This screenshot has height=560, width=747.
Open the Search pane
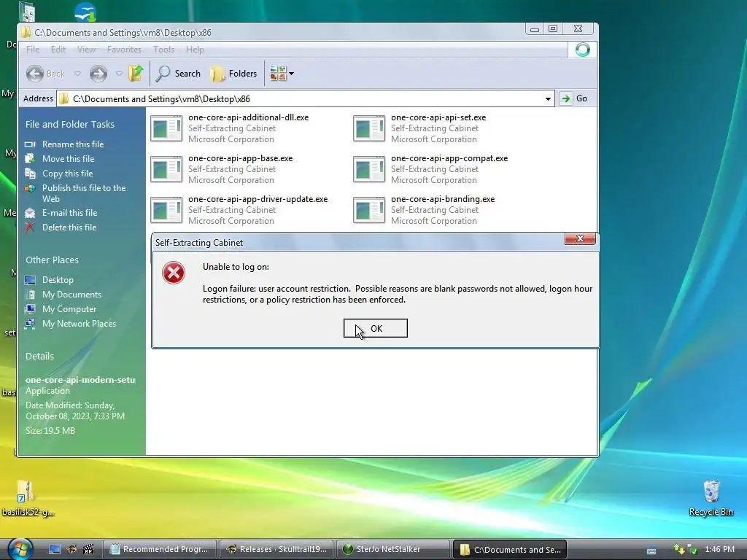click(x=178, y=74)
